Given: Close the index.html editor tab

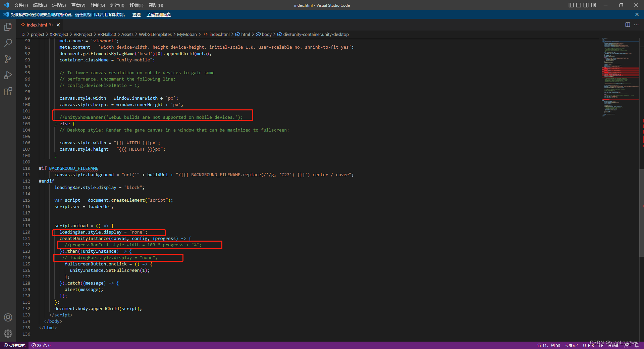Looking at the screenshot, I should click(58, 25).
